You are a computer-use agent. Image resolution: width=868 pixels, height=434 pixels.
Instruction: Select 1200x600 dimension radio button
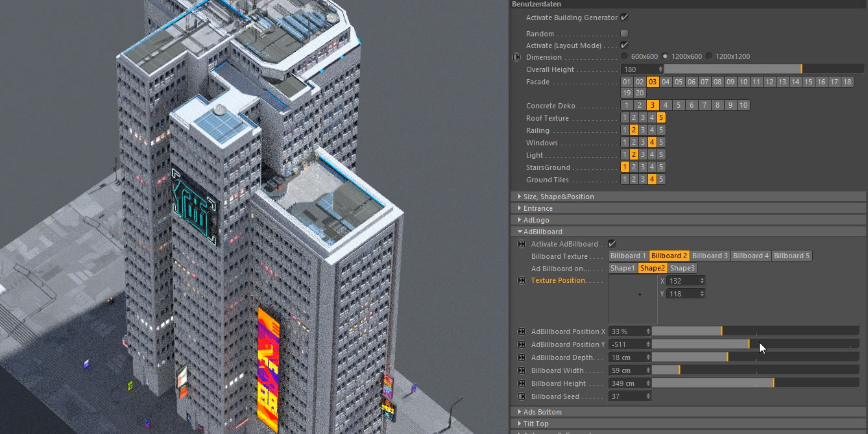(665, 56)
